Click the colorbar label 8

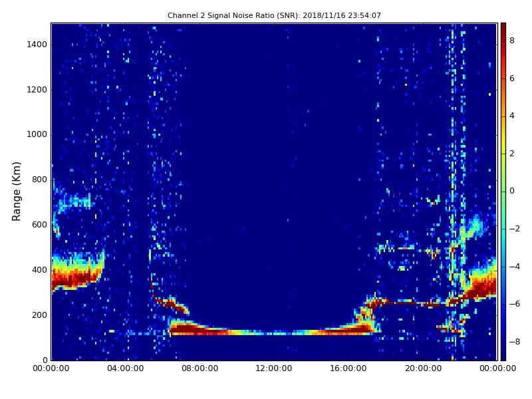click(512, 41)
